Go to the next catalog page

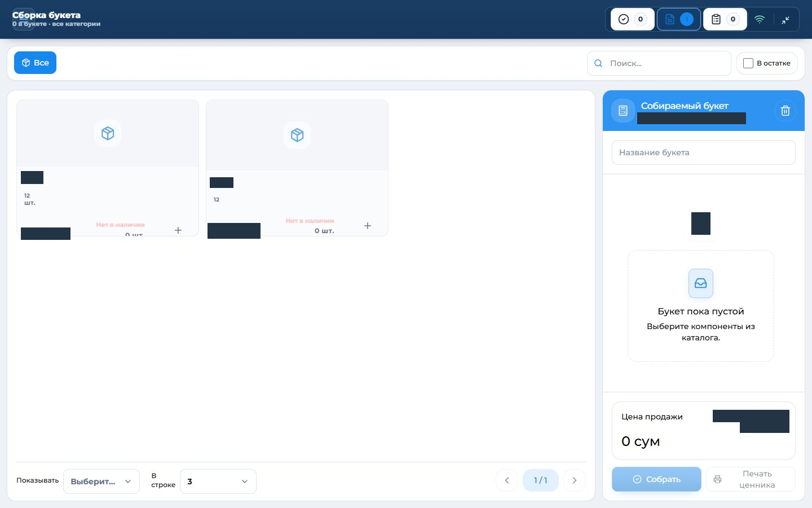tap(575, 480)
